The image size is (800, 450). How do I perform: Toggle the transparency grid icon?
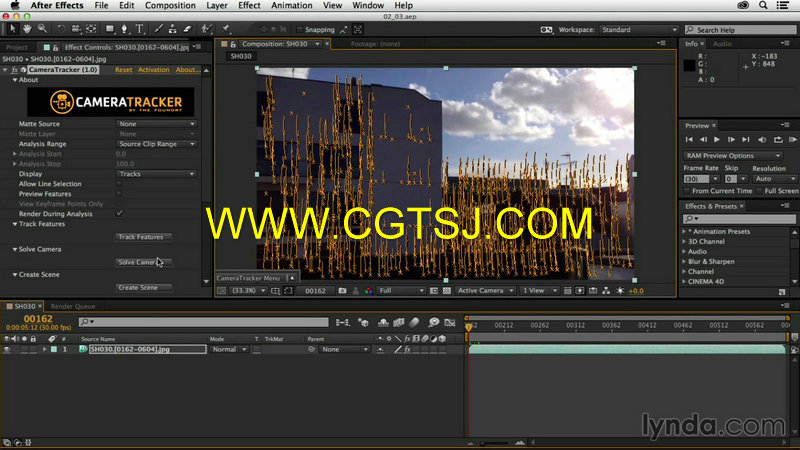(447, 291)
